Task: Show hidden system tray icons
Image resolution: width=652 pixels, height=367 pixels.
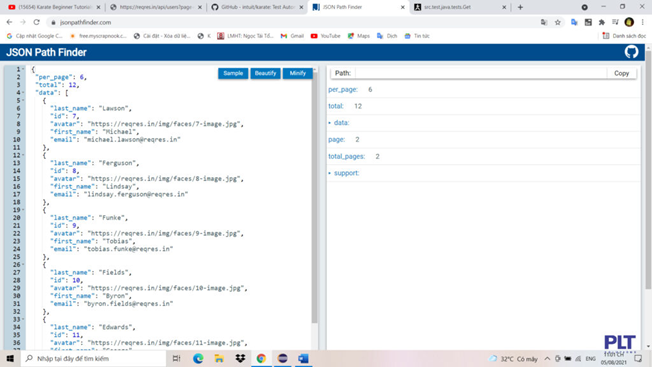Action: [547, 359]
